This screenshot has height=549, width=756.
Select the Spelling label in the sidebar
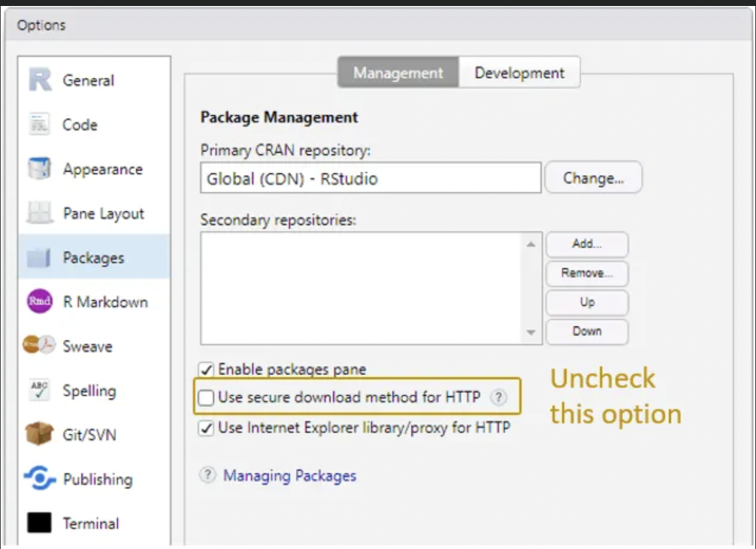(89, 391)
